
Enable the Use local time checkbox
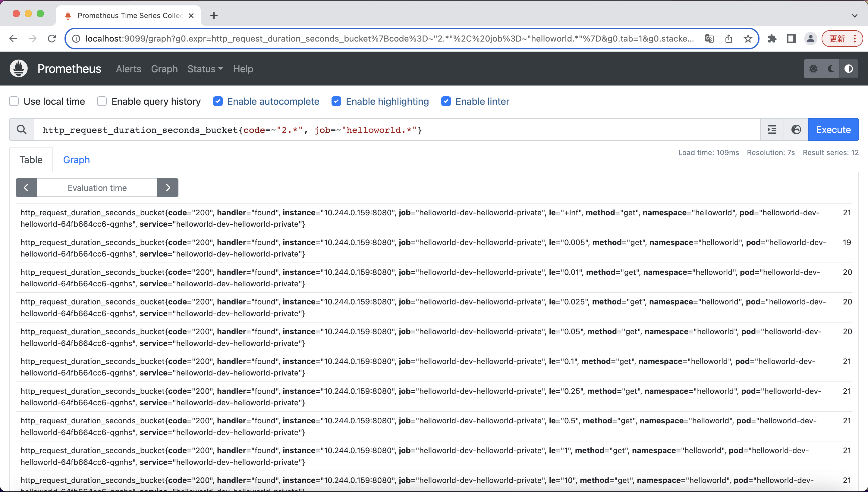coord(14,101)
